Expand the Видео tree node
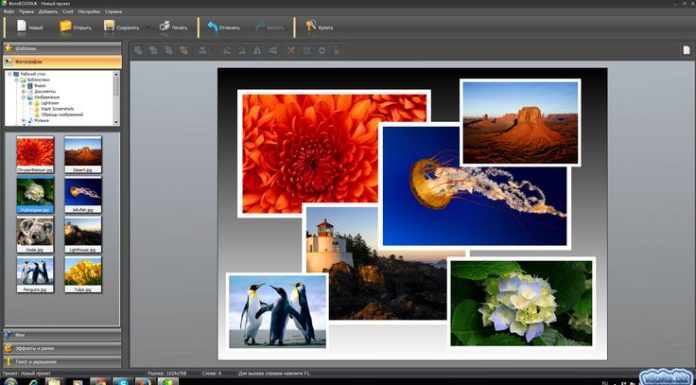696x385 pixels. point(24,86)
